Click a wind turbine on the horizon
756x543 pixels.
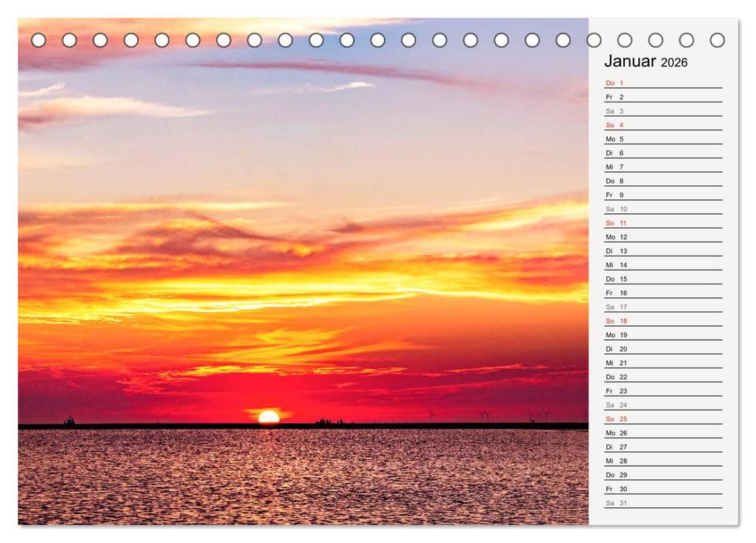(485, 415)
